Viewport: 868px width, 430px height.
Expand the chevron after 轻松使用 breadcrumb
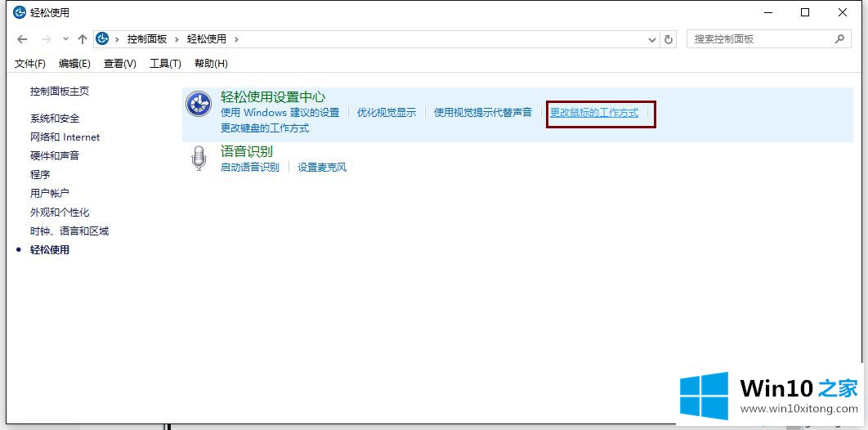(236, 39)
